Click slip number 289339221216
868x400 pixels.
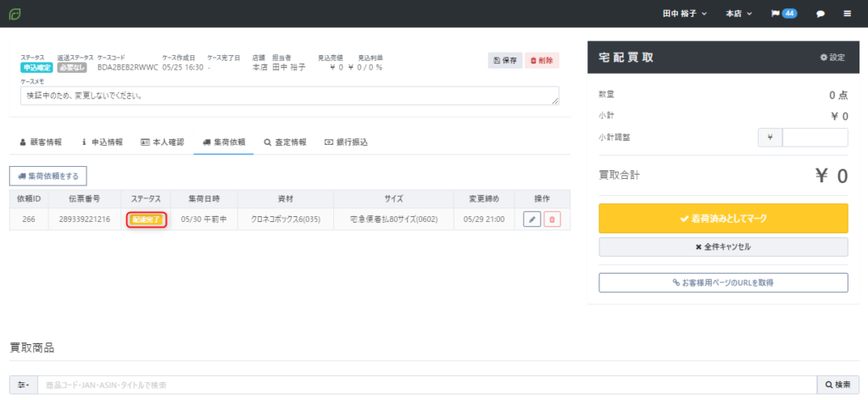85,219
